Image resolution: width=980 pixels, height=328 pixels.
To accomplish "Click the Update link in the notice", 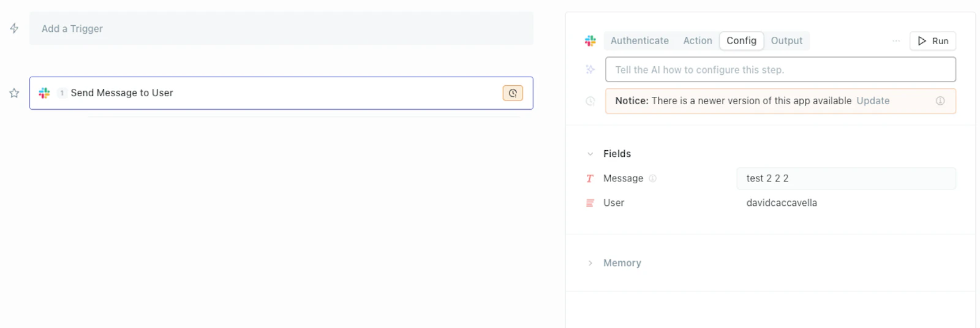I will pyautogui.click(x=873, y=101).
